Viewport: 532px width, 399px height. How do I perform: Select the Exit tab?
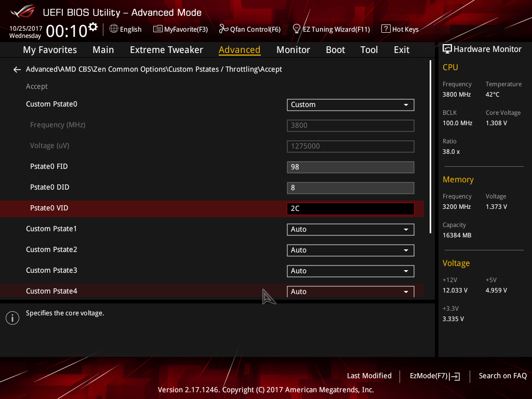pyautogui.click(x=402, y=50)
